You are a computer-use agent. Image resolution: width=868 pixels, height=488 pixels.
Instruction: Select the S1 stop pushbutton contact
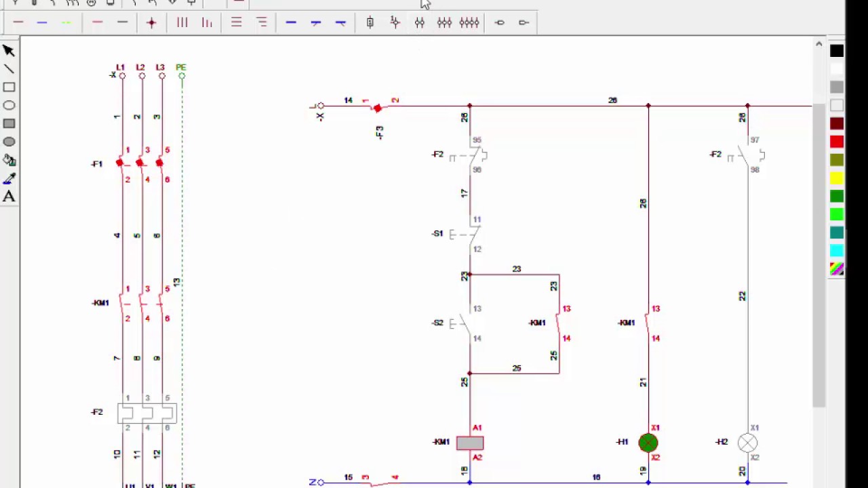point(466,235)
